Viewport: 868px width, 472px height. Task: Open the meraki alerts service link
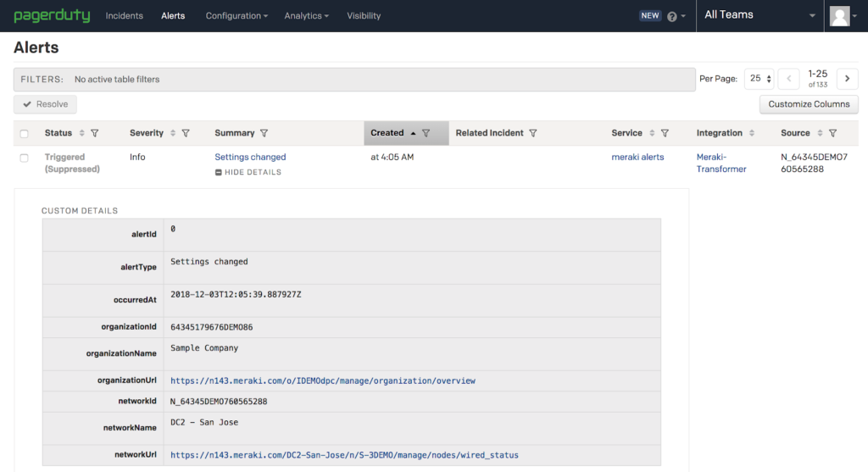point(637,157)
